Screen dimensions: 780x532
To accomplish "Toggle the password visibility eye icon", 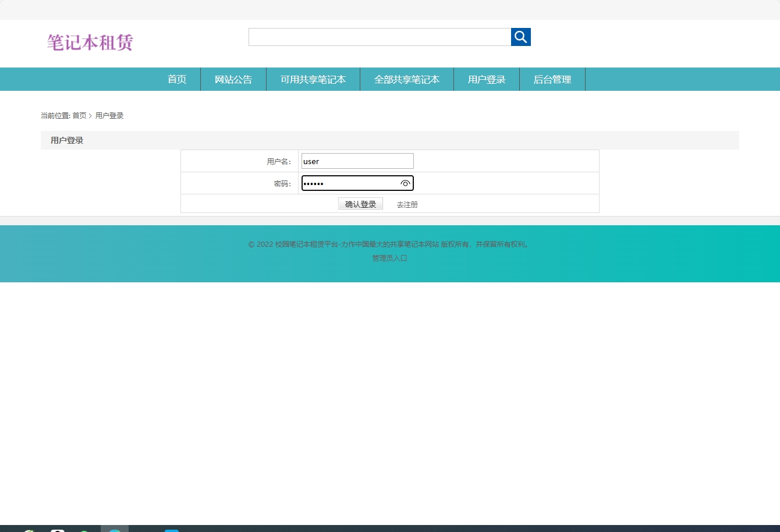I will (x=405, y=183).
